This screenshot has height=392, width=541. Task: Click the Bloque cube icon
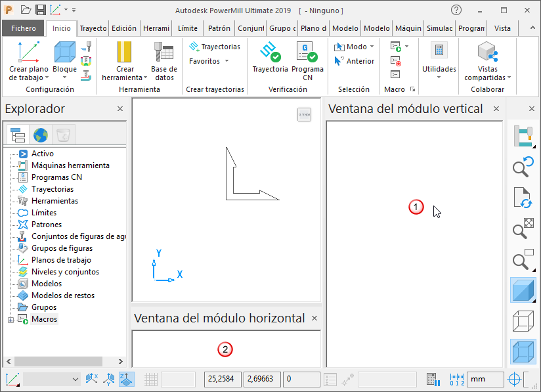point(65,52)
